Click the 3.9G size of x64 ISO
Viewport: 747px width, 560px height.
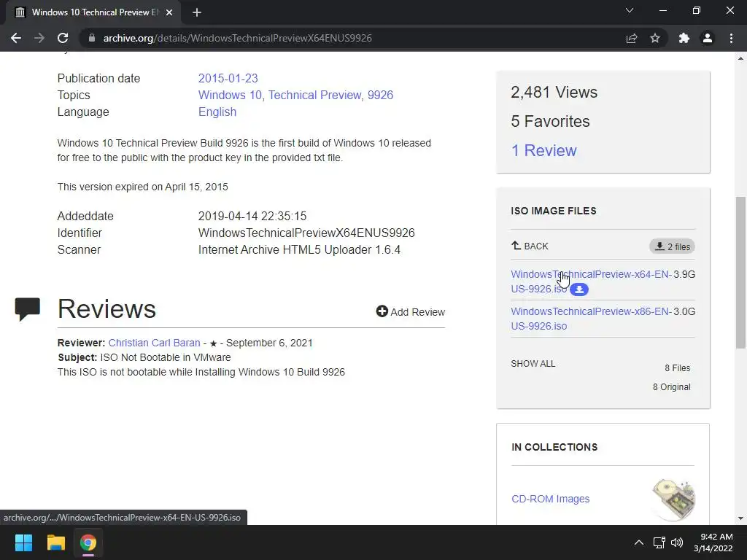click(684, 274)
